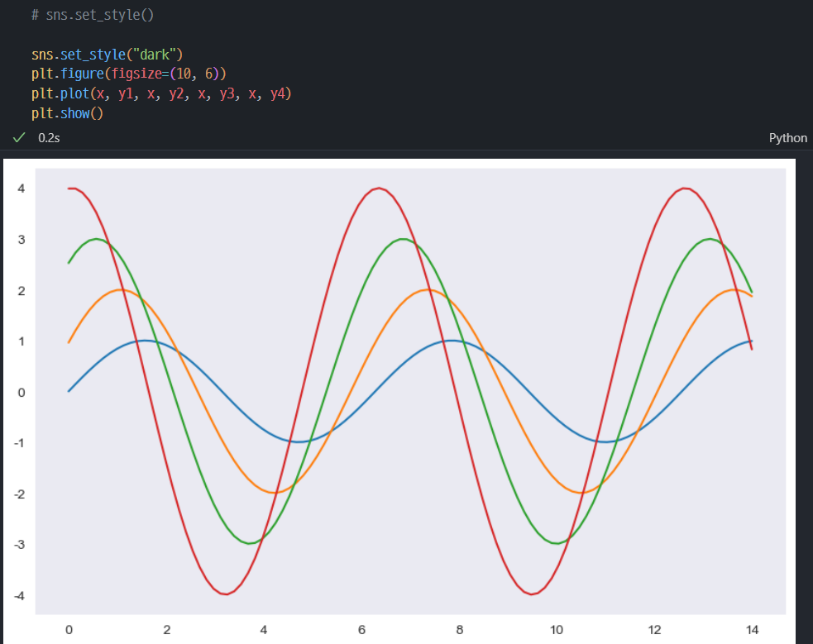813x644 pixels.
Task: Click the 0.2s execution time text
Action: [49, 138]
